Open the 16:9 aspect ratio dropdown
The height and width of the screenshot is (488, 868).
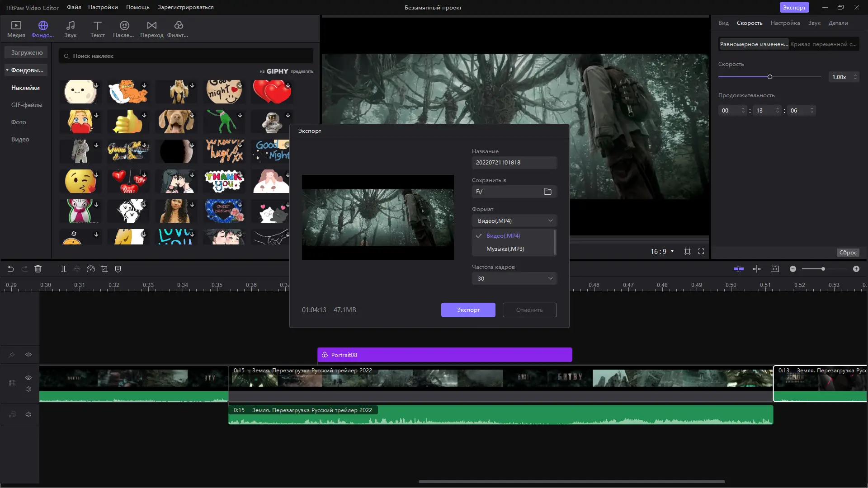point(662,252)
